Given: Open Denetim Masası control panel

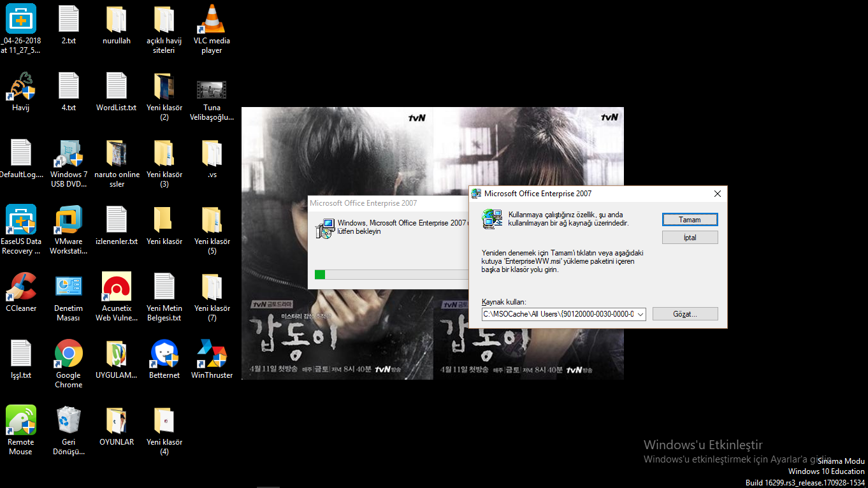Looking at the screenshot, I should coord(68,298).
